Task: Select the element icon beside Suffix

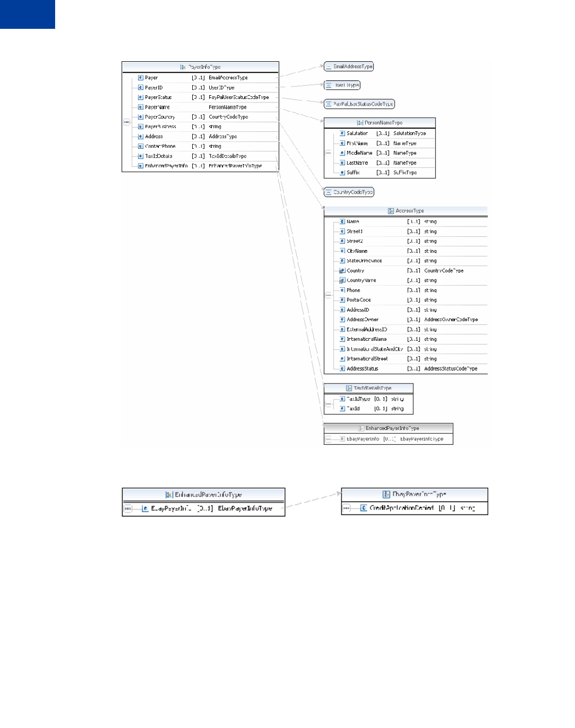Action: [342, 172]
